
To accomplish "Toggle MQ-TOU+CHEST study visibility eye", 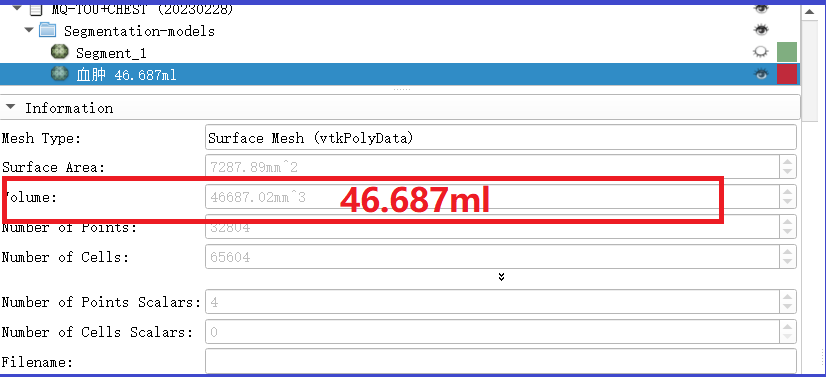I will click(761, 8).
